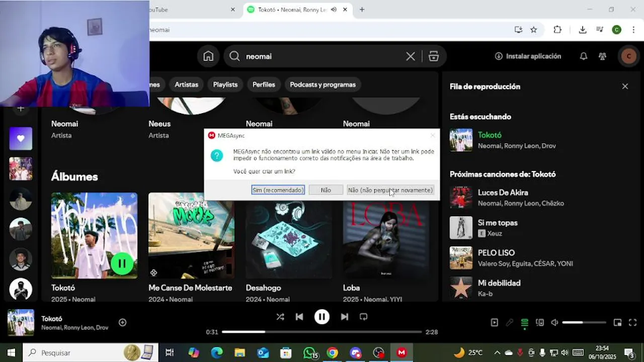Screen dimensions: 644x362
Task: Open user profile avatar C in Spotify
Action: pyautogui.click(x=628, y=56)
